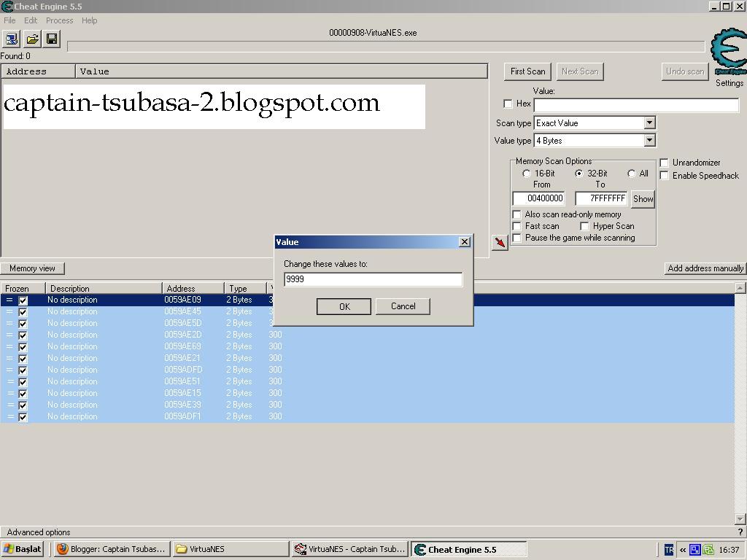Click the address list scroll down arrow
Screen dimensions: 747x560
740,518
